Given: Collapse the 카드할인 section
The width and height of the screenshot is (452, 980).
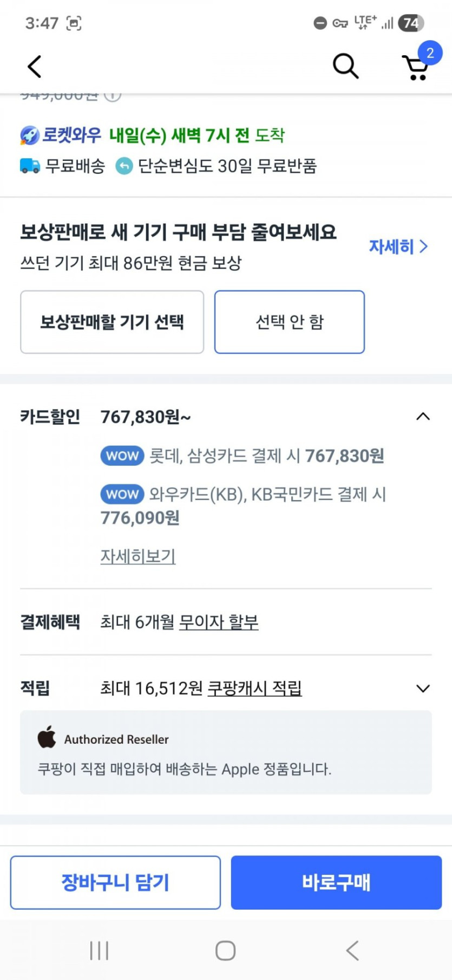Looking at the screenshot, I should pos(423,417).
